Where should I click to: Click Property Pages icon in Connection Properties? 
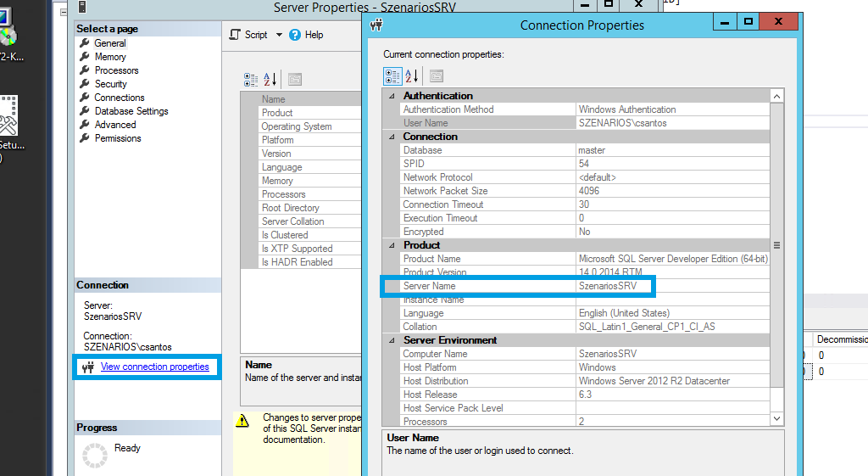(436, 76)
